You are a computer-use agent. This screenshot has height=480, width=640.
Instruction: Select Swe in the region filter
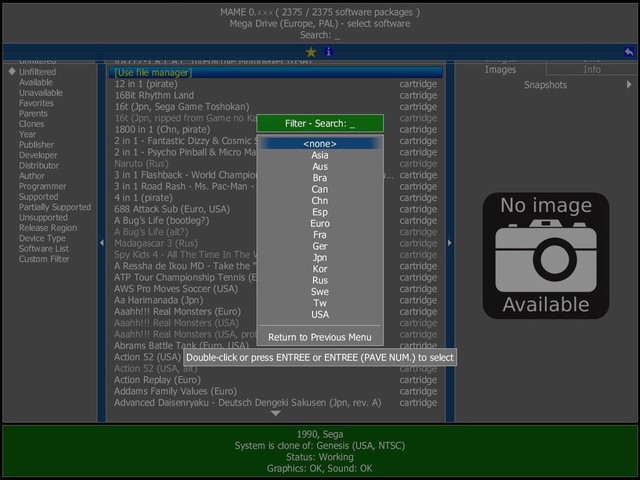[320, 292]
